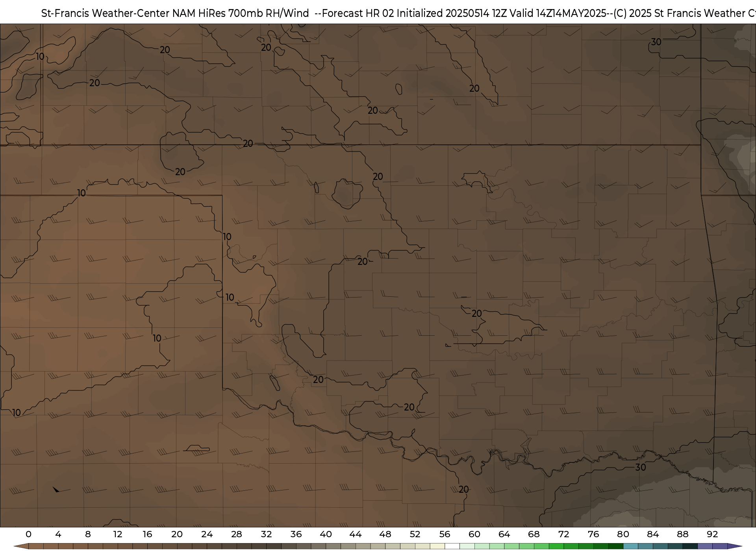Click the color bar label 44
756x551 pixels.
(x=356, y=534)
